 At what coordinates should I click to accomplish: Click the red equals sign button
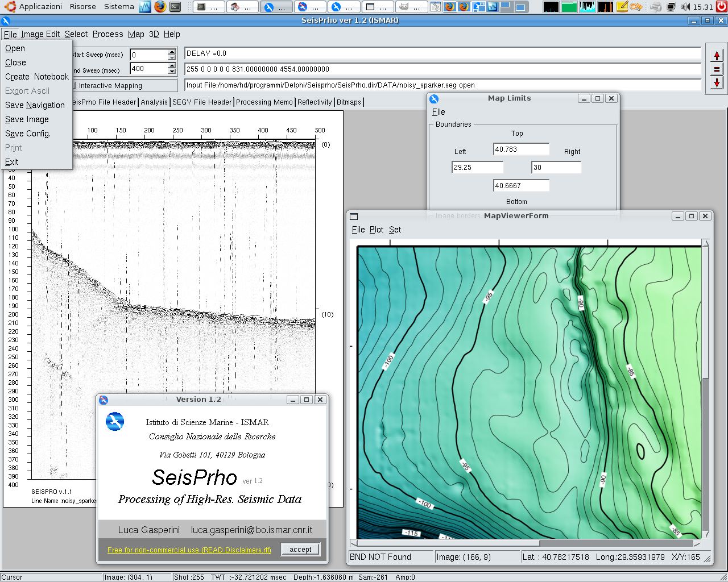(717, 69)
